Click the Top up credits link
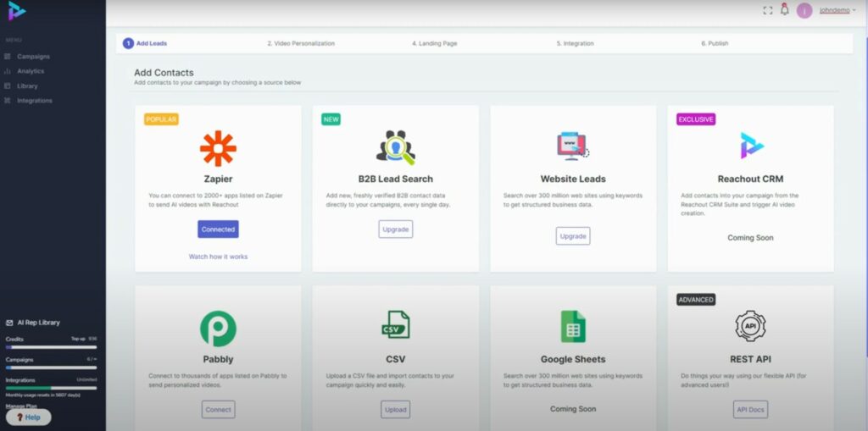Screen dimensions: 868x431 (x=78, y=339)
